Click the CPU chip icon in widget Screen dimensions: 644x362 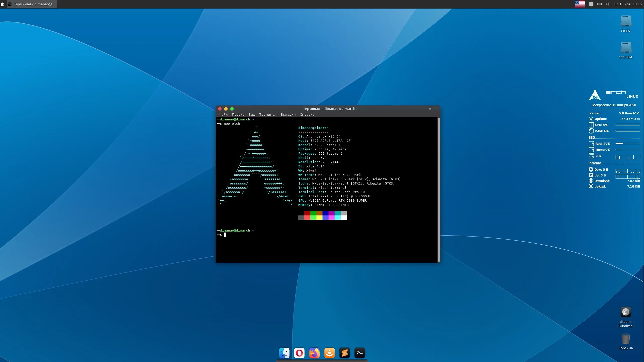(591, 125)
